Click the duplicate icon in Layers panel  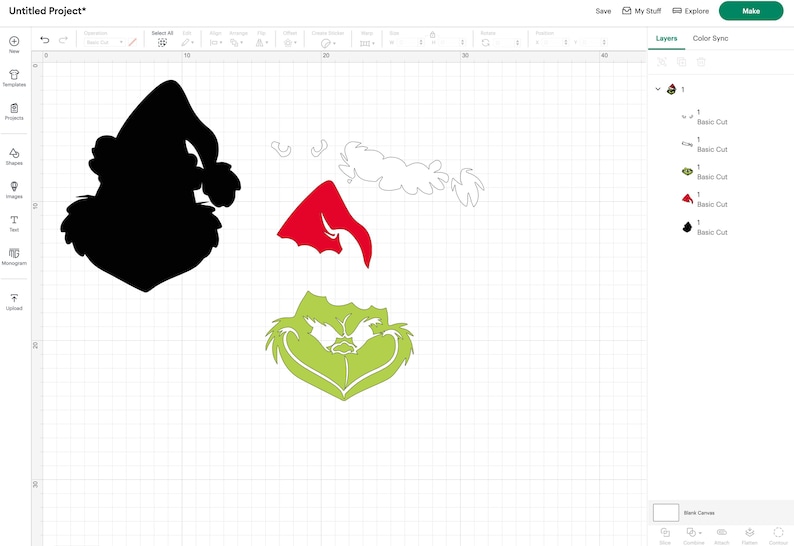pyautogui.click(x=682, y=62)
